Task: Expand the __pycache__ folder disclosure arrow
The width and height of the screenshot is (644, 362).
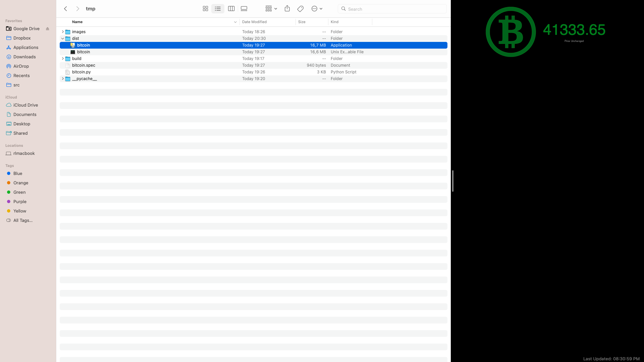Action: click(63, 79)
